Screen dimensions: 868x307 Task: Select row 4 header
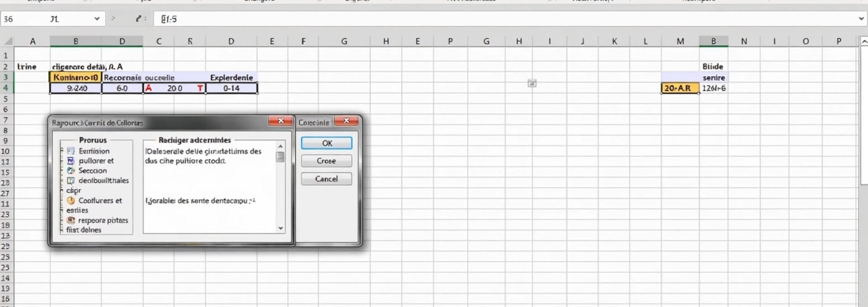6,88
